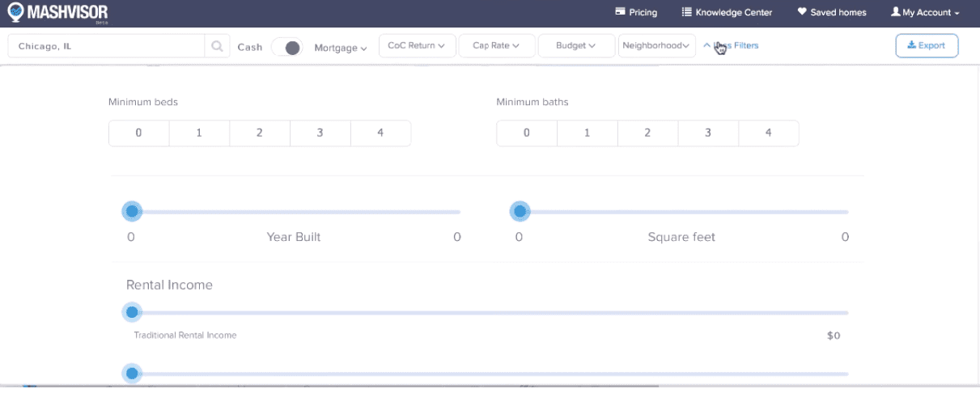The height and width of the screenshot is (393, 980).
Task: Select 3 for Minimum baths
Action: 708,133
